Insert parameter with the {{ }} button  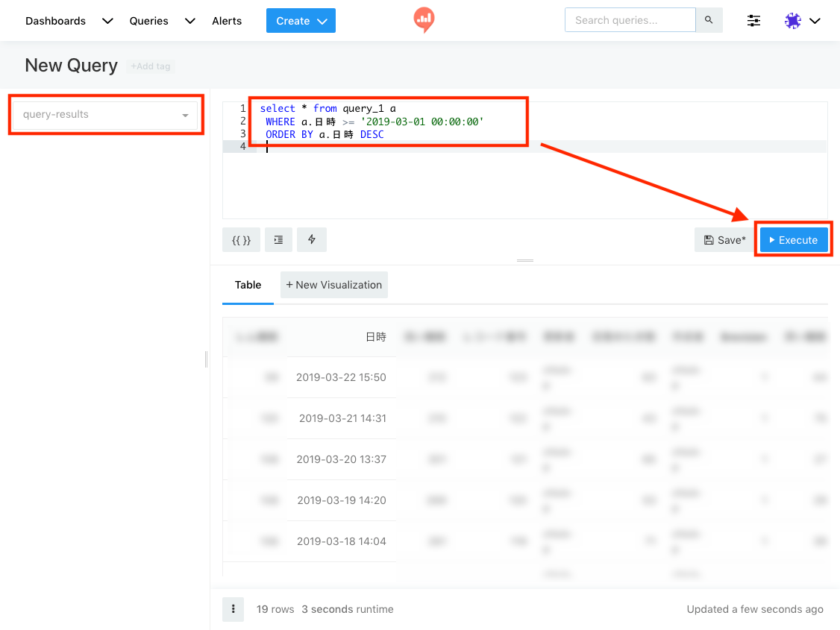coord(241,240)
